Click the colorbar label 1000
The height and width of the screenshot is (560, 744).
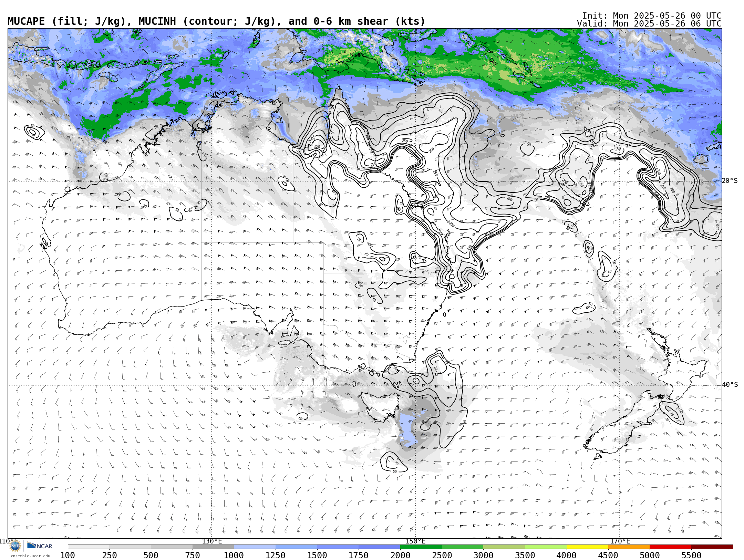tap(234, 555)
